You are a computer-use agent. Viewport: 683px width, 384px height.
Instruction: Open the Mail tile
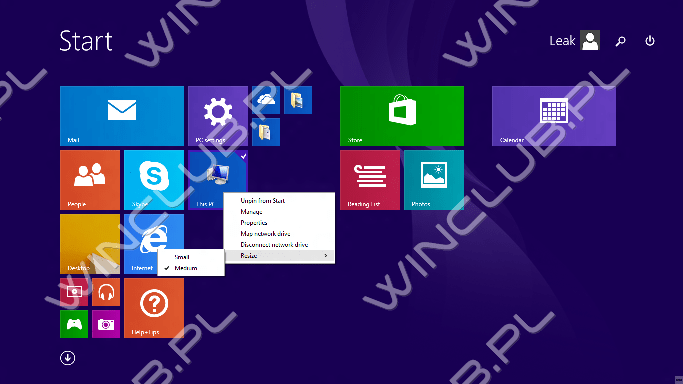tap(122, 116)
